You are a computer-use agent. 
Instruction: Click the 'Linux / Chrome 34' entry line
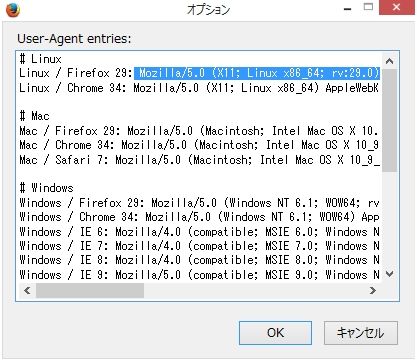(x=199, y=88)
